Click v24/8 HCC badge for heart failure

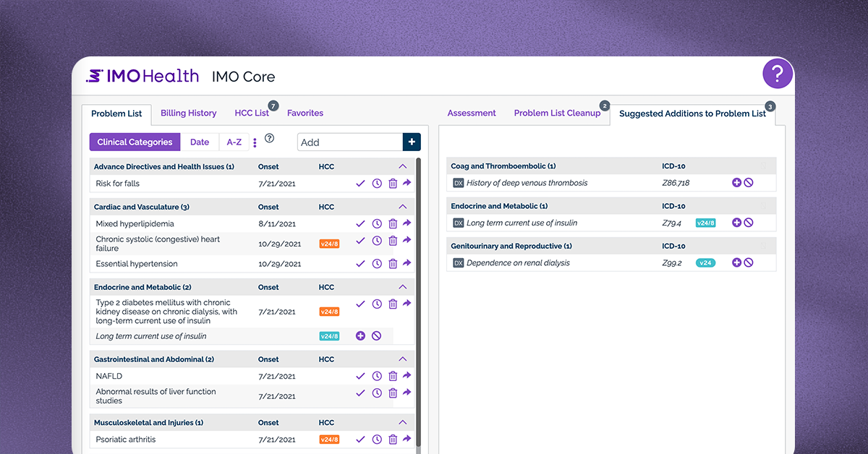(329, 244)
